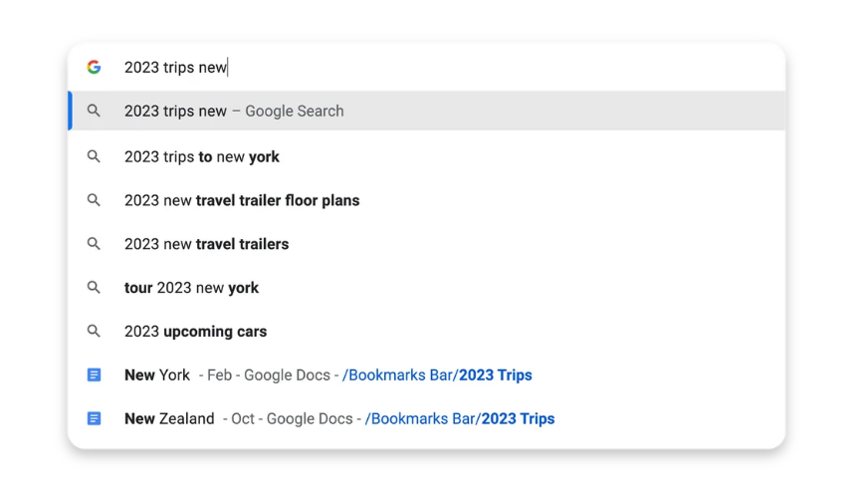This screenshot has width=868, height=491.
Task: Click search icon beside '2023 trips new' suggestion
Action: point(94,111)
